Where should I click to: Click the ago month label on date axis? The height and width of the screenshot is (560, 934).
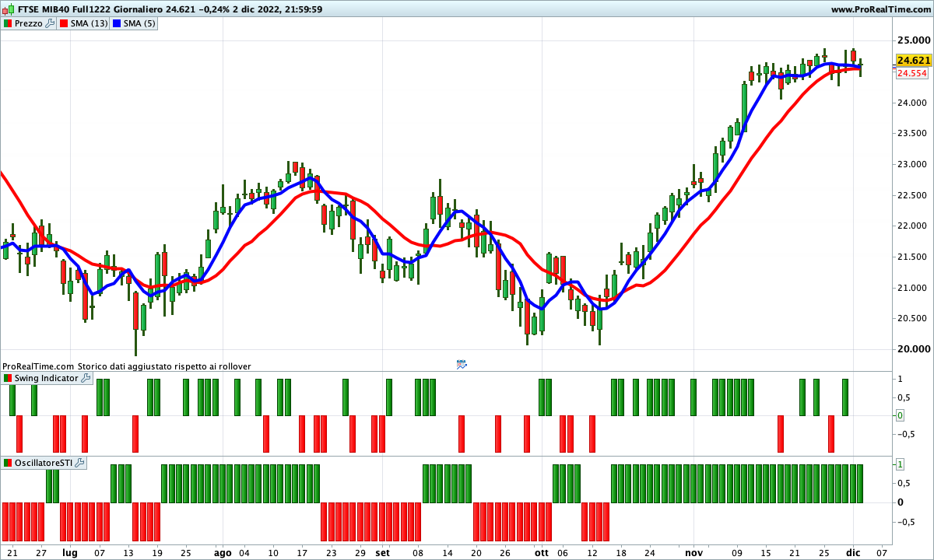click(223, 553)
